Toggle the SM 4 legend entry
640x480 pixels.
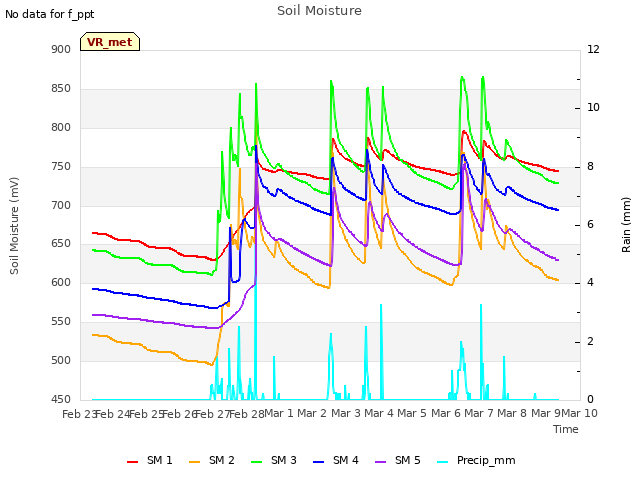tap(336, 460)
